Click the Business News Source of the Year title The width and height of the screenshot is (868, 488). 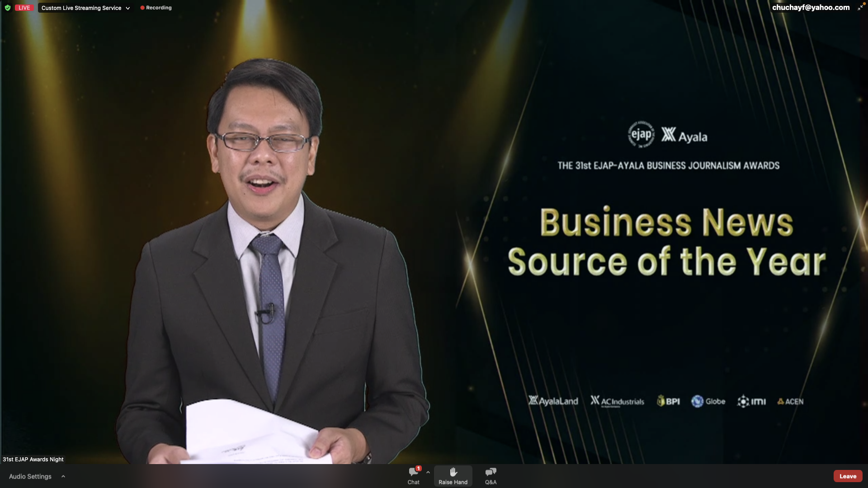(666, 242)
